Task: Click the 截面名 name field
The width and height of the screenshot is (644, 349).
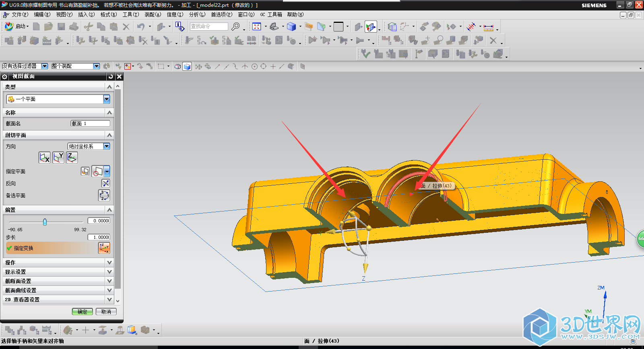Action: pos(90,123)
